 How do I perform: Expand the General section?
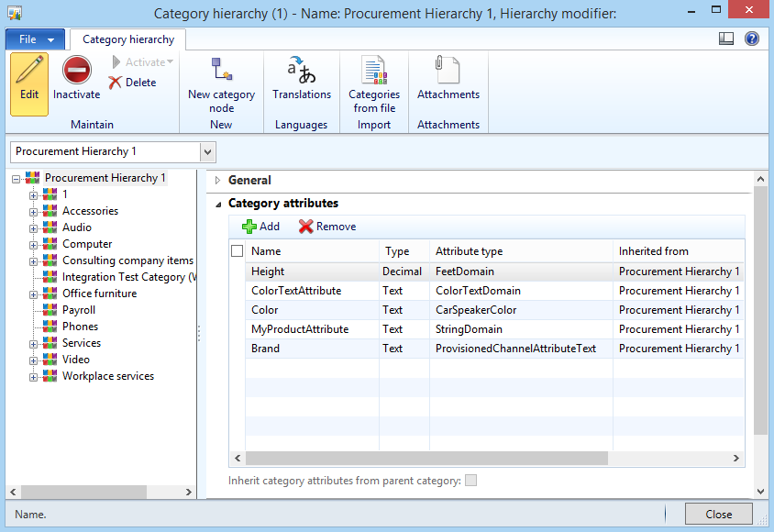(218, 181)
